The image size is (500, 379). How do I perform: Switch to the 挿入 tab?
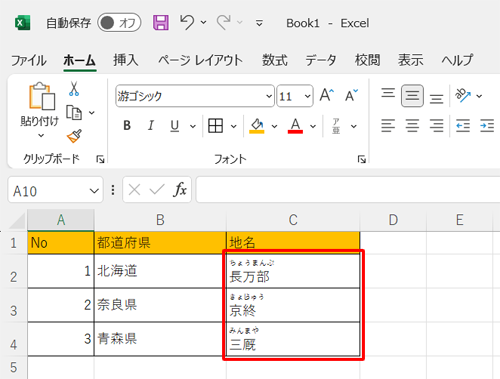(126, 60)
